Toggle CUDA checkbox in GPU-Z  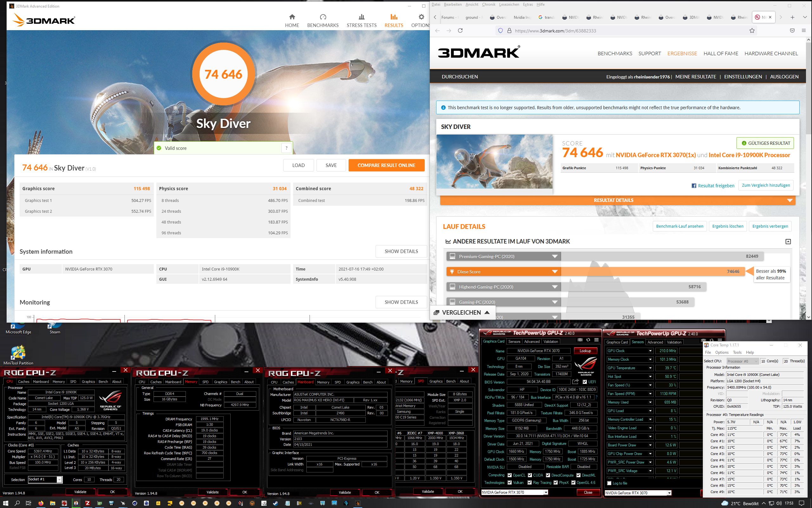click(530, 475)
